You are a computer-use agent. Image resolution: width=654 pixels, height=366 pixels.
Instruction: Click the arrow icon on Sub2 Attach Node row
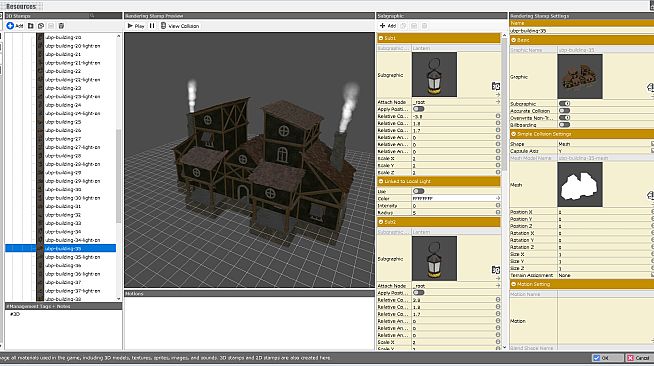(498, 286)
